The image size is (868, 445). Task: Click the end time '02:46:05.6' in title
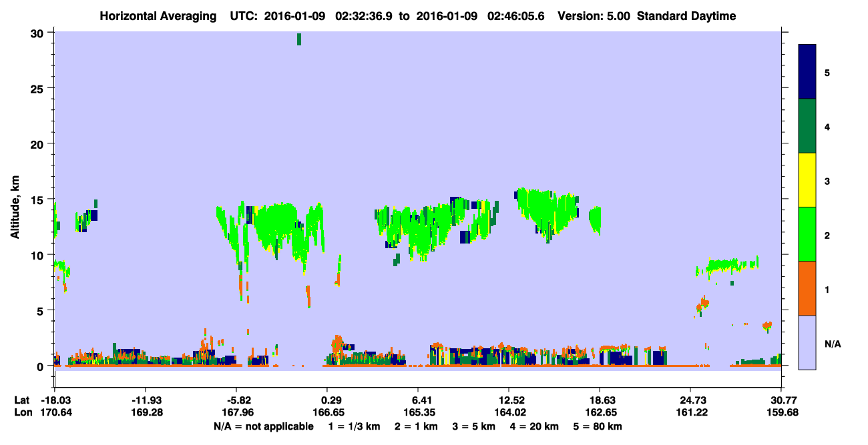click(517, 16)
